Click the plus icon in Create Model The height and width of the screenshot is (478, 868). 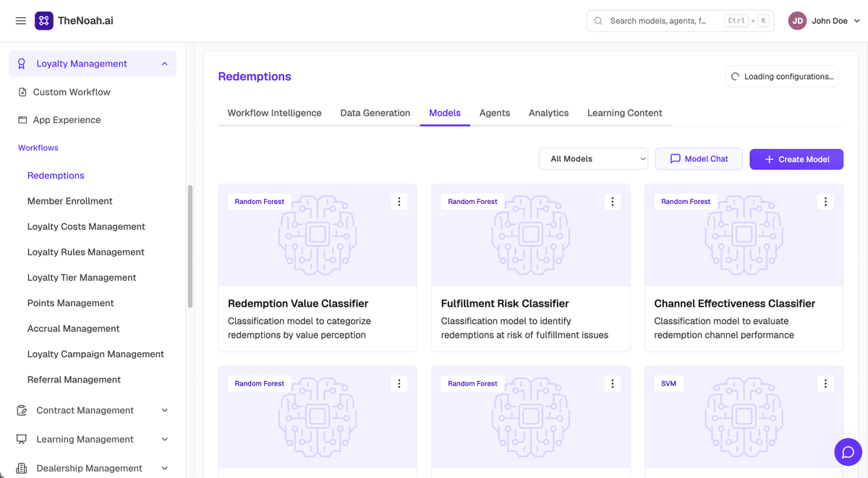pyautogui.click(x=769, y=159)
